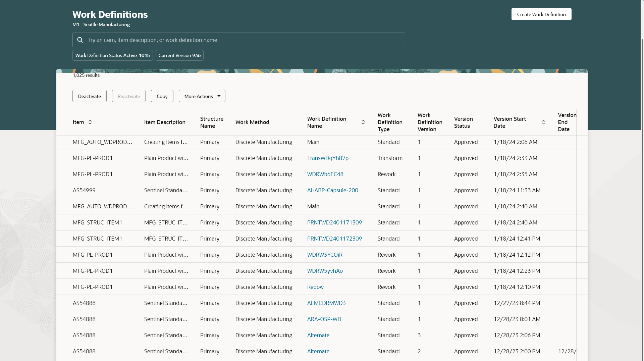Sort the Item column
This screenshot has height=361, width=644.
[x=90, y=122]
